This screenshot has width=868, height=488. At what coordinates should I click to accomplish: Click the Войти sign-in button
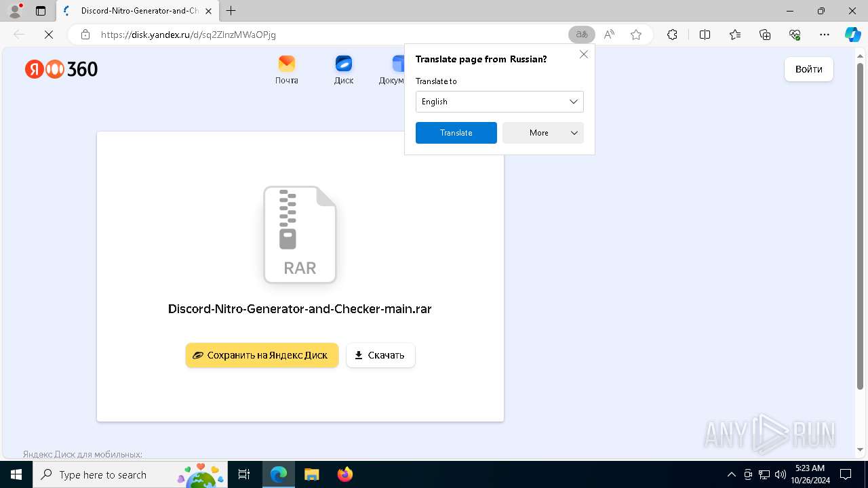[x=808, y=69]
